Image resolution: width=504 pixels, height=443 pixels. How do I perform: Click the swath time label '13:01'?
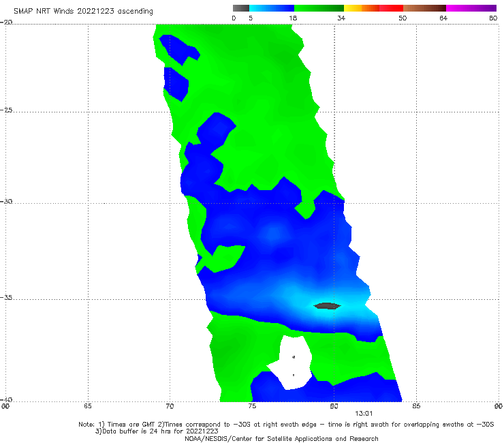point(364,414)
